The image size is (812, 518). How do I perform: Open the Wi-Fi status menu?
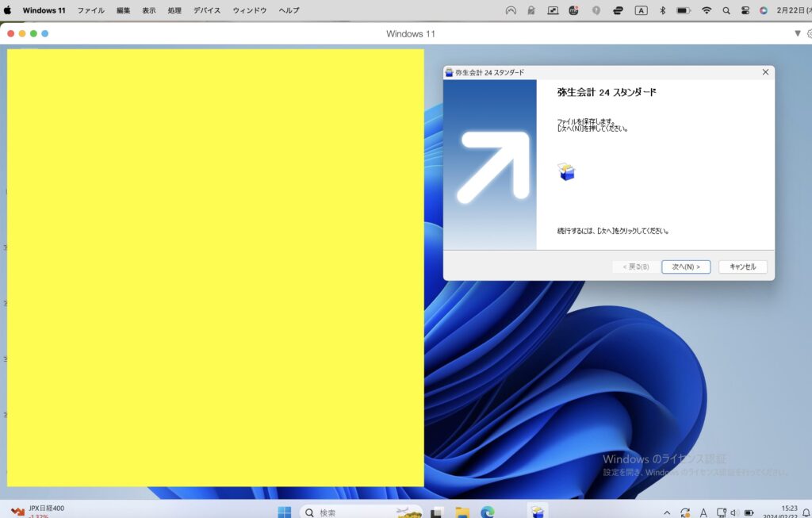(707, 10)
